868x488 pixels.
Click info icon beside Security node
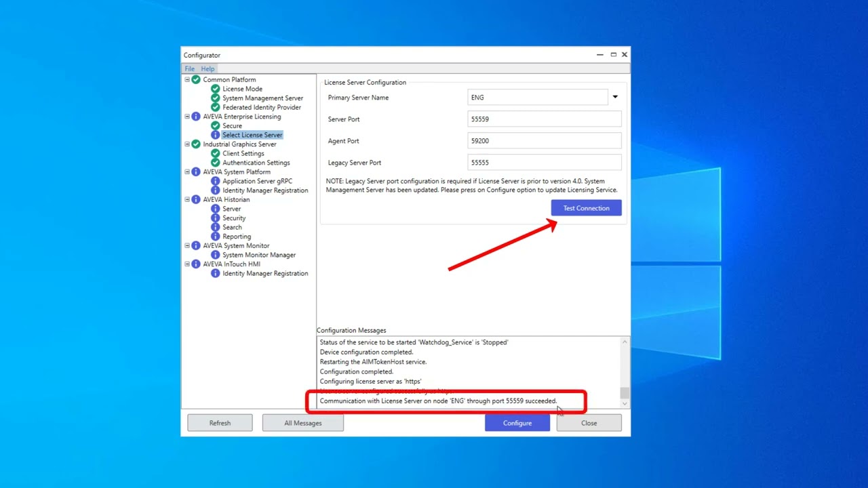(215, 218)
